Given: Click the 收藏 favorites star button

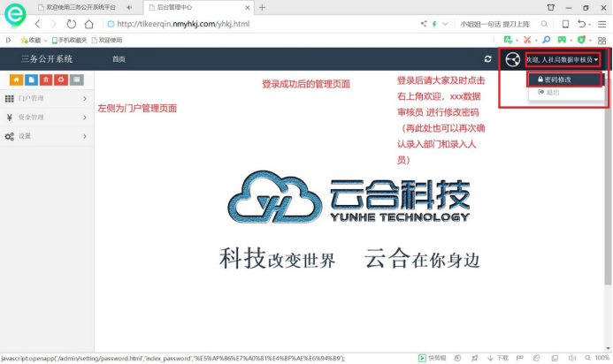Looking at the screenshot, I should pyautogui.click(x=30, y=40).
